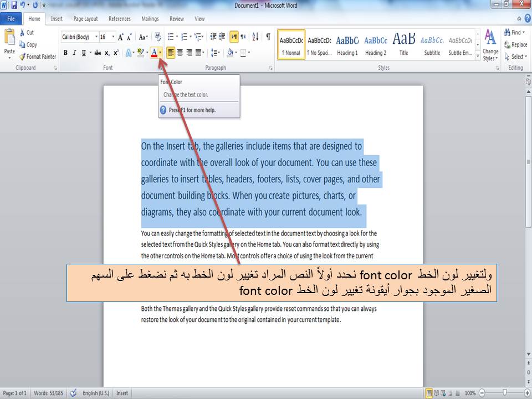This screenshot has width=532, height=399.
Task: Click the Line Spacing icon
Action: (x=214, y=53)
